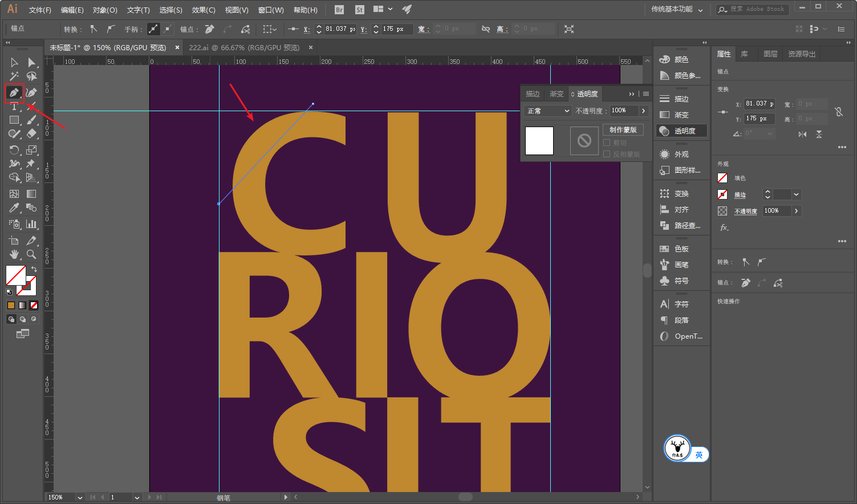
Task: Select the Type tool
Action: tap(14, 106)
